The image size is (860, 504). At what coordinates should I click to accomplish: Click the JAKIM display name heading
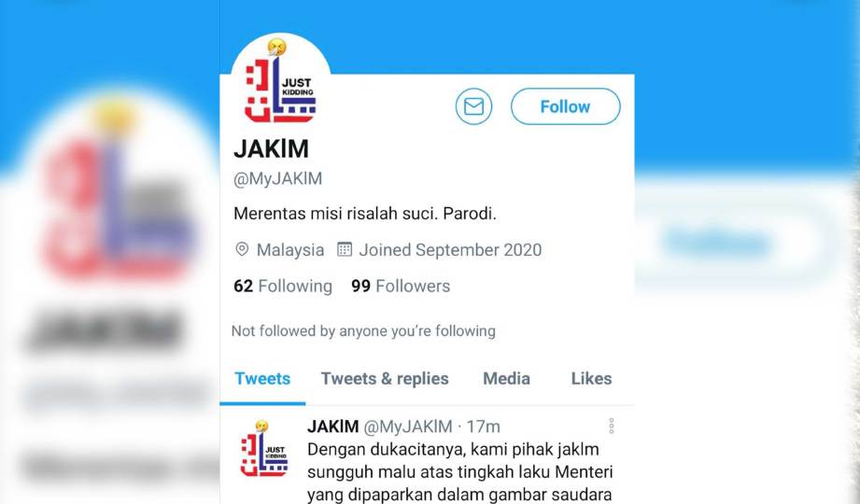271,148
